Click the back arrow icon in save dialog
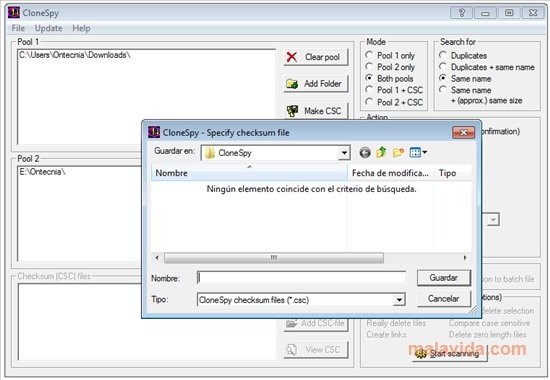Viewport: 550px width, 380px height. [x=365, y=153]
